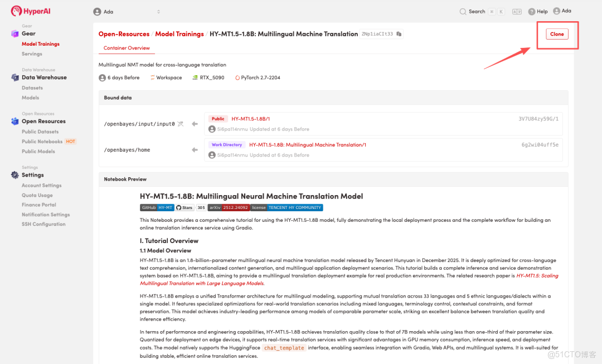This screenshot has width=602, height=364.
Task: Click the Model Trainings breadcrumb link
Action: pyautogui.click(x=179, y=34)
